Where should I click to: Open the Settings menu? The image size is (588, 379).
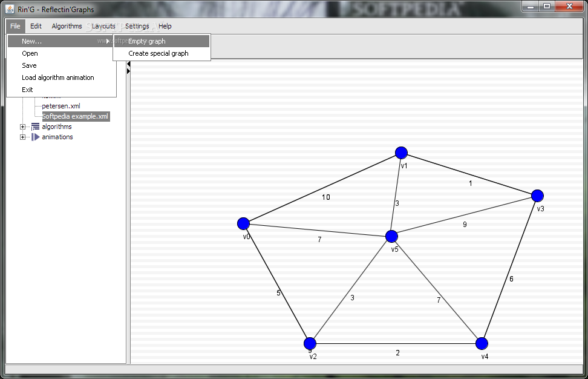[137, 26]
